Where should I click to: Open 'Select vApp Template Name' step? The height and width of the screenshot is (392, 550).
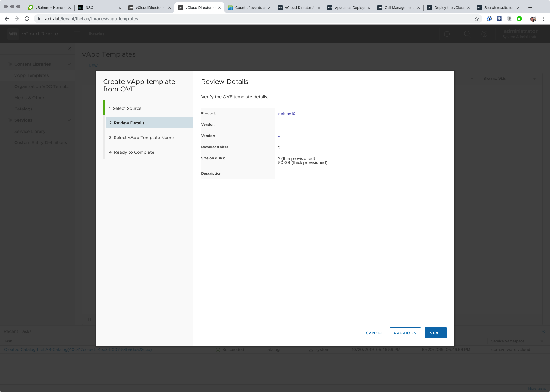[x=143, y=138]
